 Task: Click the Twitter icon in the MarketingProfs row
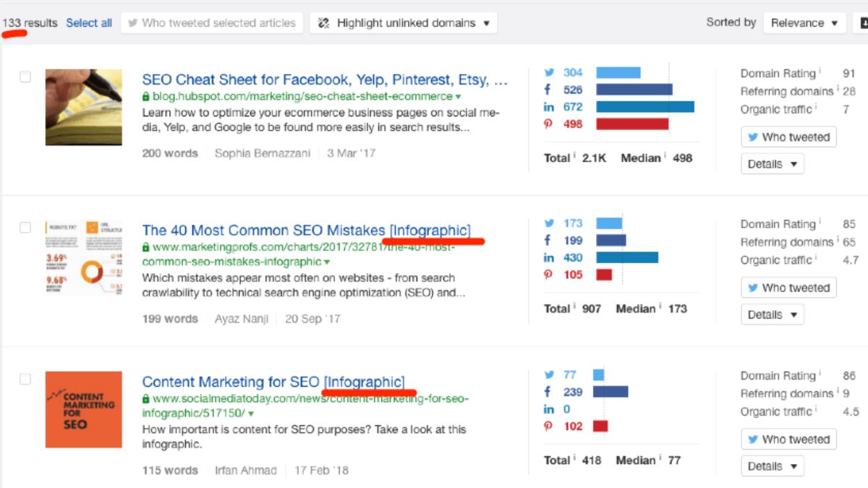pos(549,223)
